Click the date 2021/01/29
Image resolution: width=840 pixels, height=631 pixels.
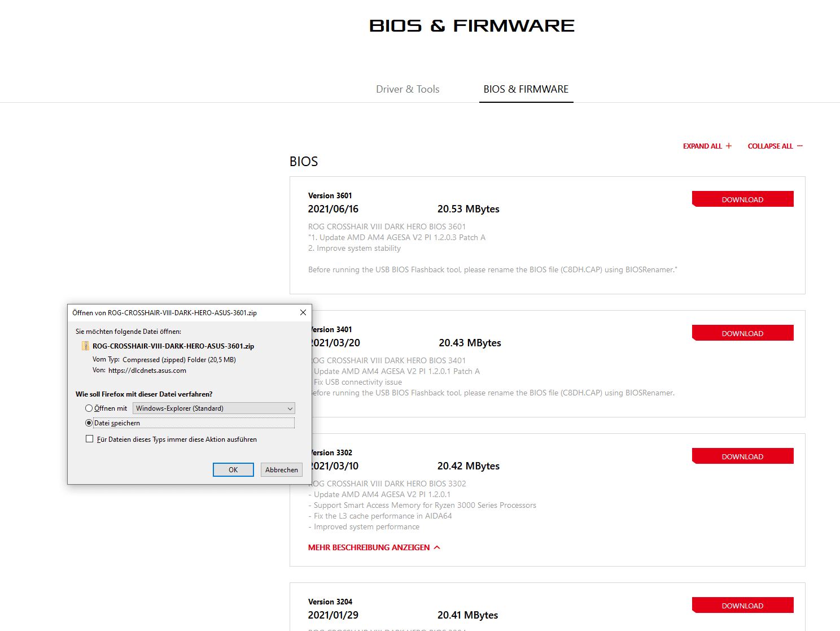click(x=333, y=615)
